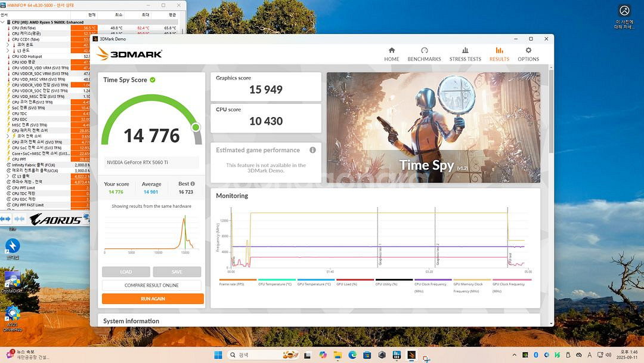Show hidden system tray icons
This screenshot has width=644, height=363.
514,355
